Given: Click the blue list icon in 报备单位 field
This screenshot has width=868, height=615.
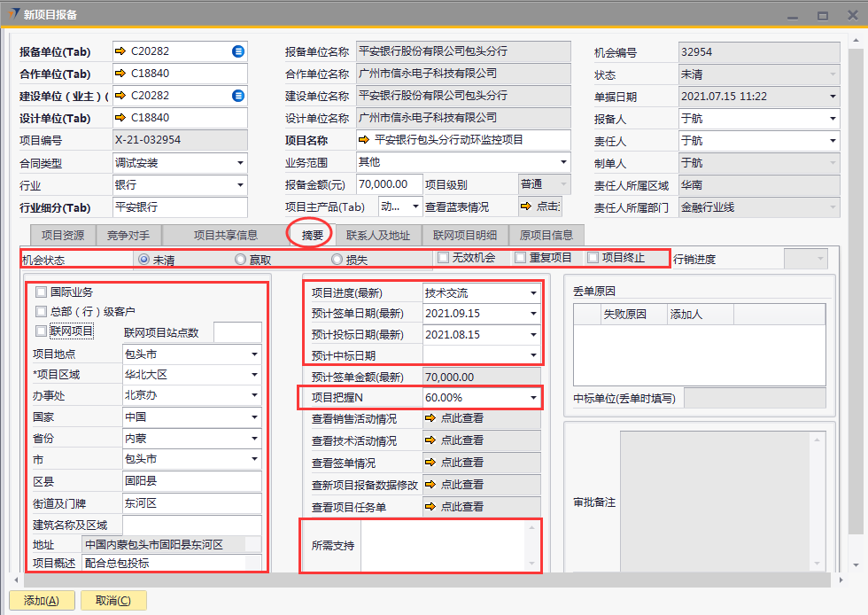Looking at the screenshot, I should click(237, 51).
